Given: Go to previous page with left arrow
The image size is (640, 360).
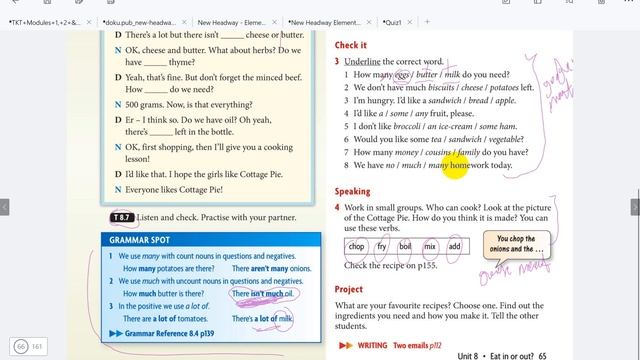Looking at the screenshot, I should pyautogui.click(x=4, y=207).
